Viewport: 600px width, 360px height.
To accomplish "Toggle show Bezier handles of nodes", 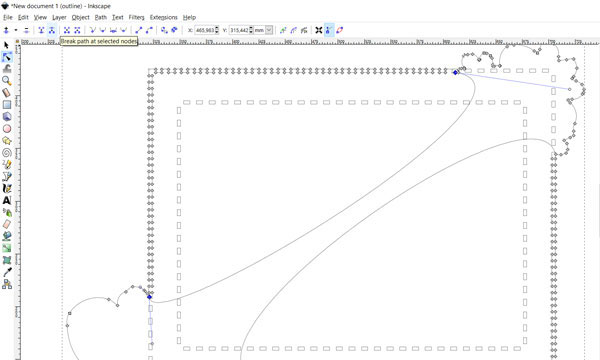I will pyautogui.click(x=329, y=30).
